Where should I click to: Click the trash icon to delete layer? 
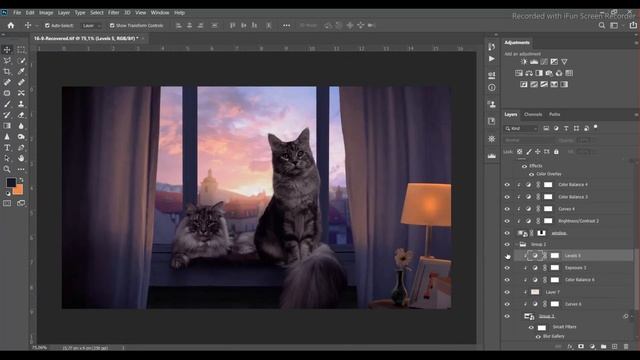point(626,347)
